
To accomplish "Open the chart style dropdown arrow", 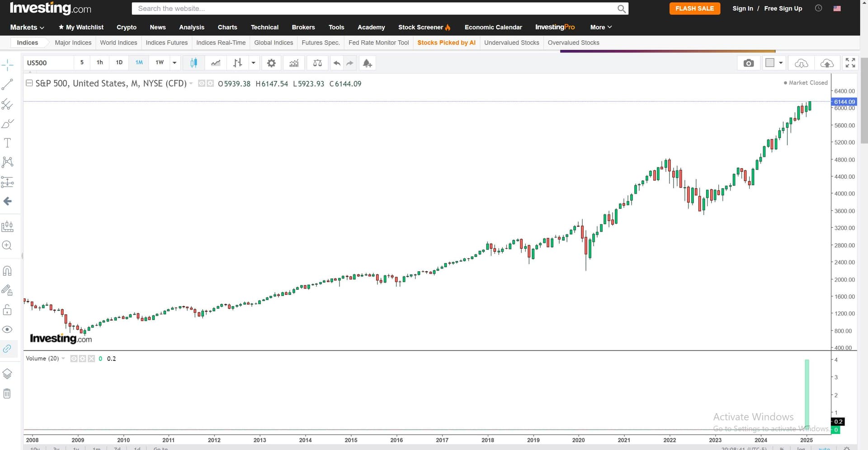I will (x=254, y=63).
